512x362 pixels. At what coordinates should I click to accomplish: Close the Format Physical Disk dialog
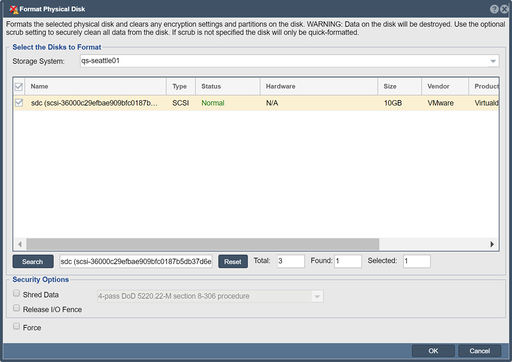[x=505, y=9]
